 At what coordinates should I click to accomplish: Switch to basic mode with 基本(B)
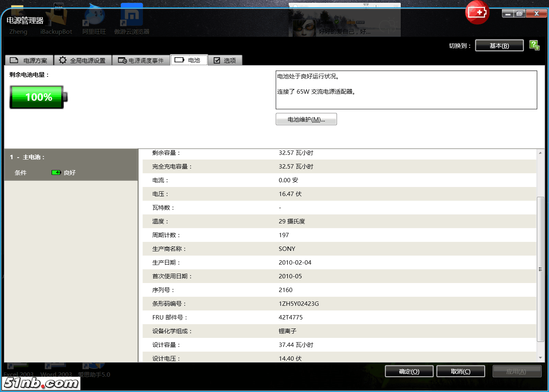point(499,46)
